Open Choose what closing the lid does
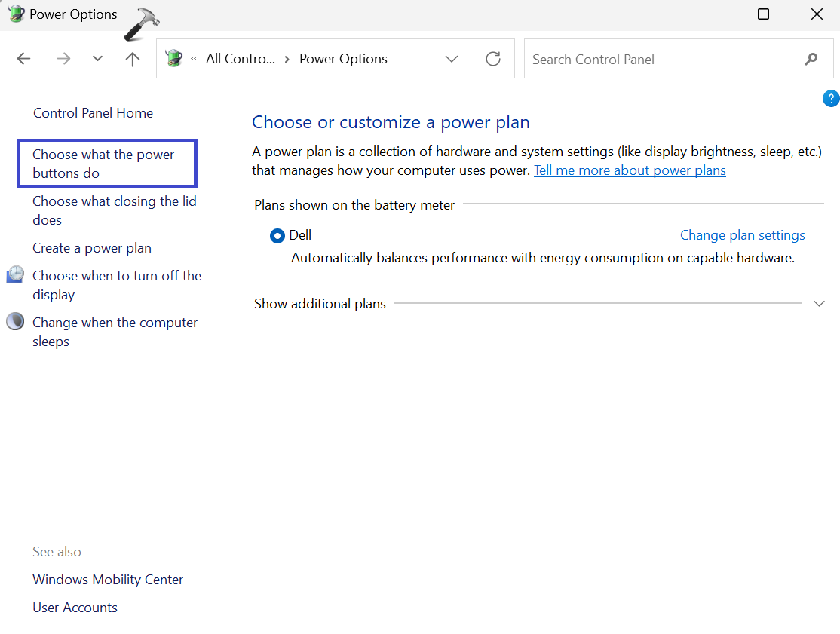 [115, 210]
